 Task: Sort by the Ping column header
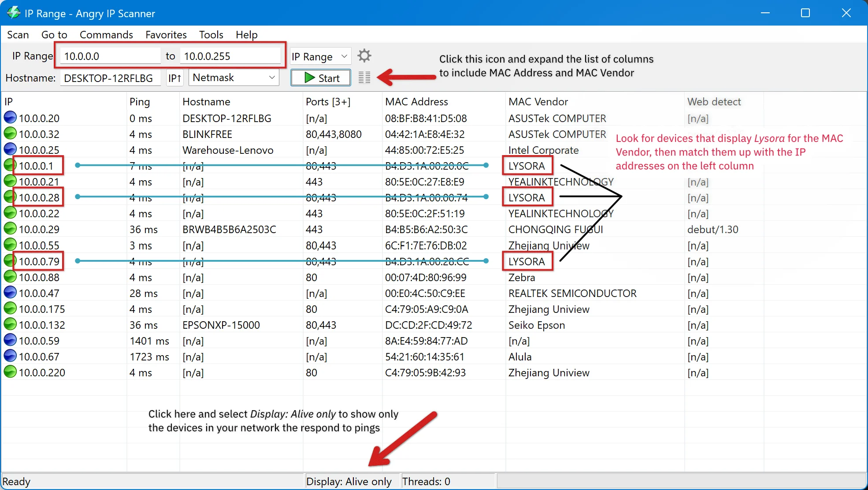pyautogui.click(x=153, y=102)
